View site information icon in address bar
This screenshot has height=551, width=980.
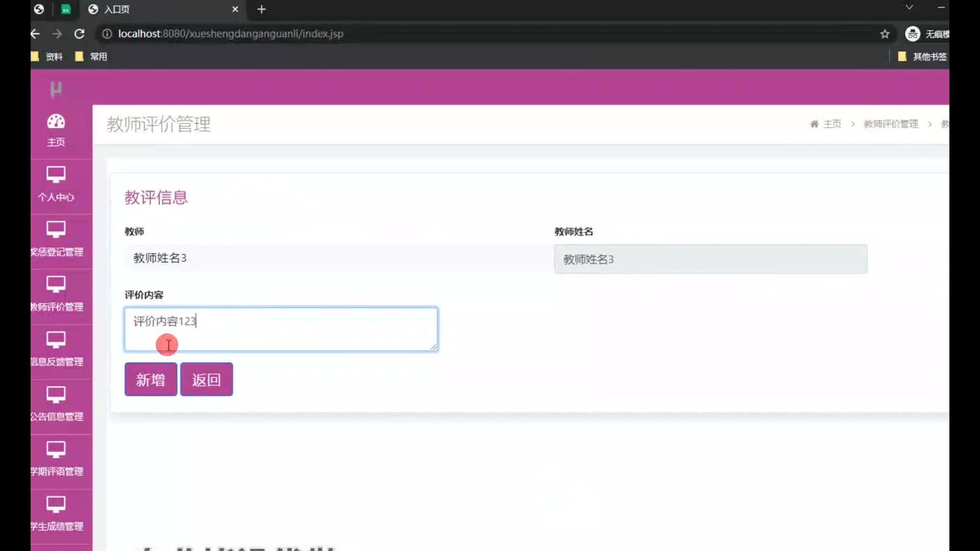click(107, 34)
